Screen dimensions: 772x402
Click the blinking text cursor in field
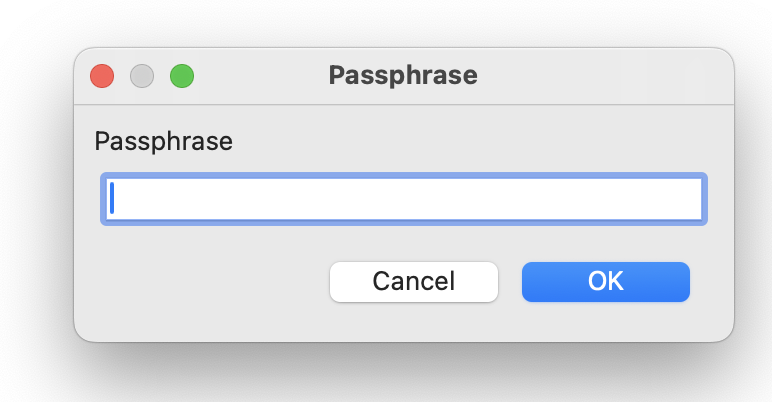tap(112, 198)
